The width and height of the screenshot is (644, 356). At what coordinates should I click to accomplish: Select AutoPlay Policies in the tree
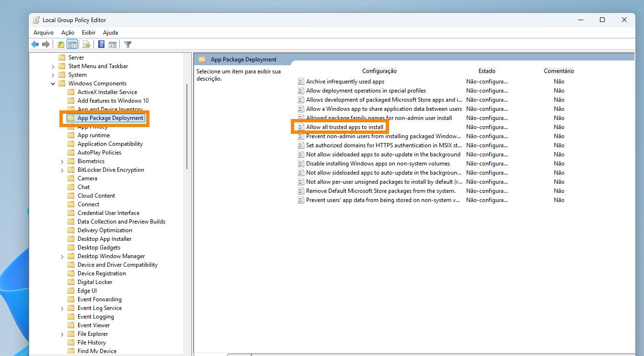pos(100,153)
